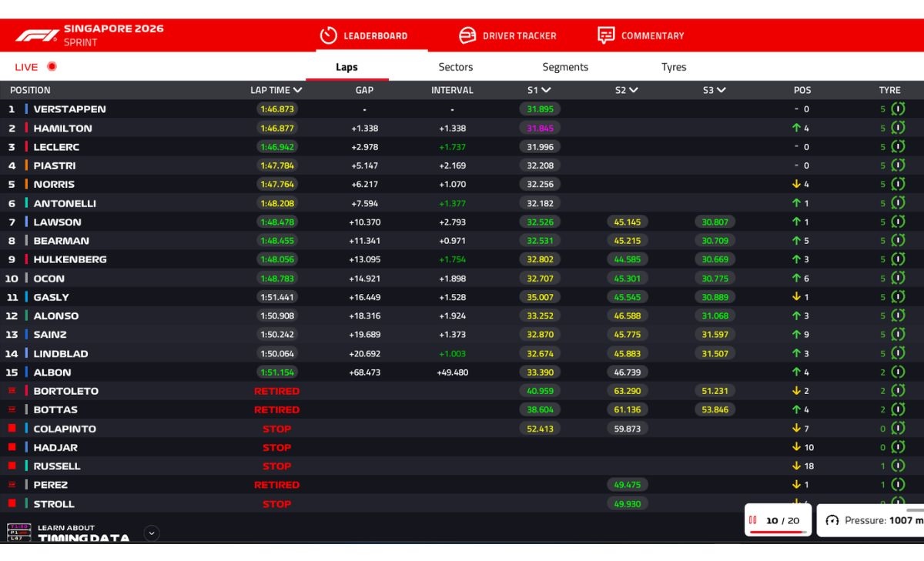924x561 pixels.
Task: Click the Driver Tracker helmet icon
Action: 467,35
